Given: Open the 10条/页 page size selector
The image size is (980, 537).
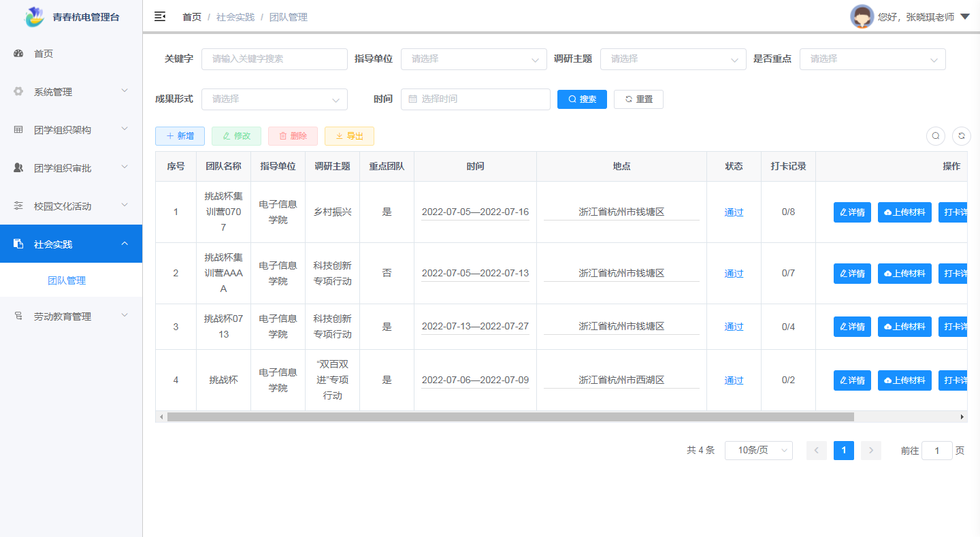Looking at the screenshot, I should tap(759, 451).
